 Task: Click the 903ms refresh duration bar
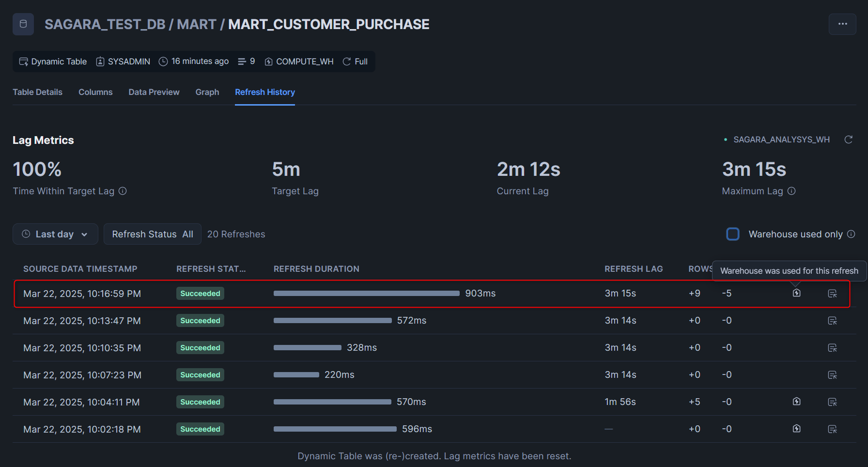click(367, 294)
